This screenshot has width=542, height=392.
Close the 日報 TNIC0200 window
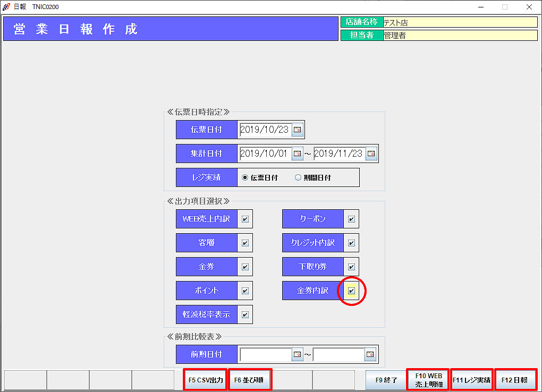(529, 7)
